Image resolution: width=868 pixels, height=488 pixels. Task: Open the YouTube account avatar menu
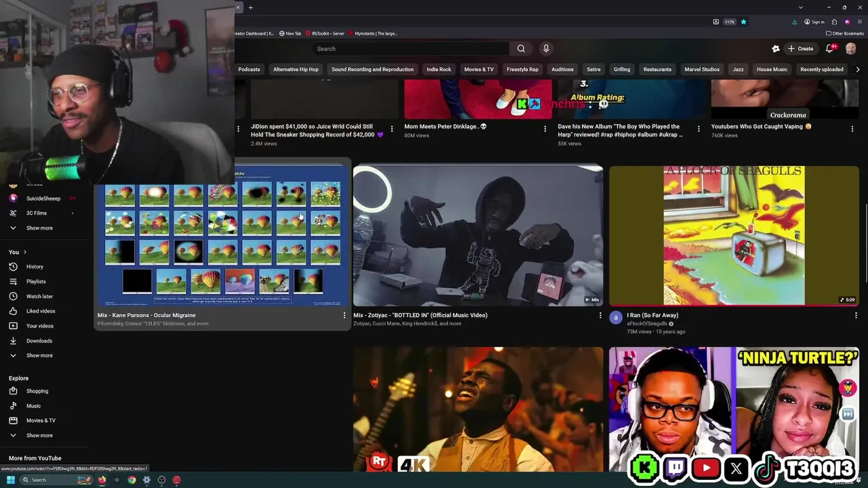pos(850,49)
